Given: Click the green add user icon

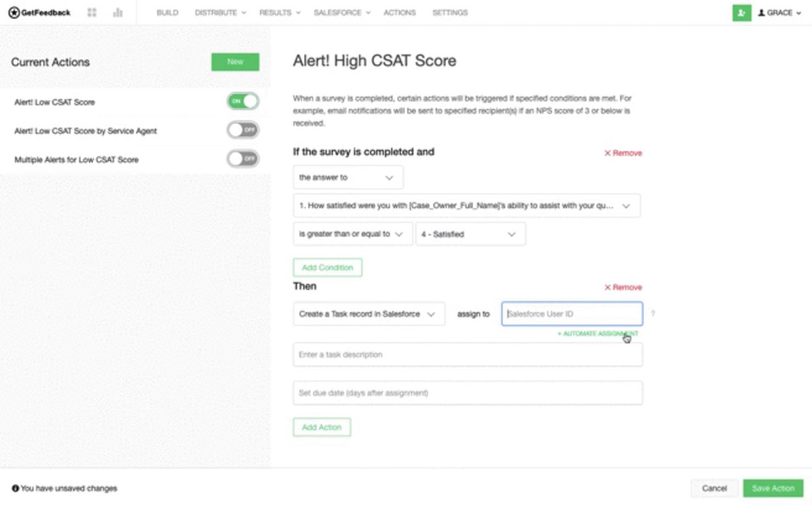Looking at the screenshot, I should click(x=741, y=13).
